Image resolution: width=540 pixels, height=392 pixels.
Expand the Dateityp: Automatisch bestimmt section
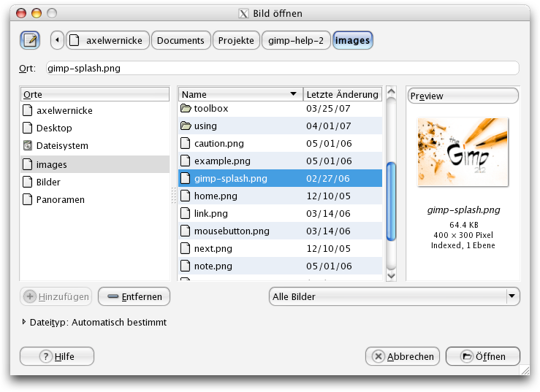(26, 322)
